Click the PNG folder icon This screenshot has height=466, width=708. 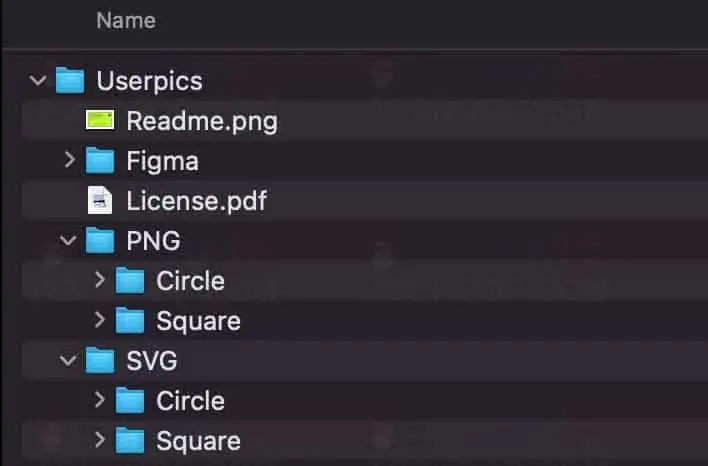(100, 241)
